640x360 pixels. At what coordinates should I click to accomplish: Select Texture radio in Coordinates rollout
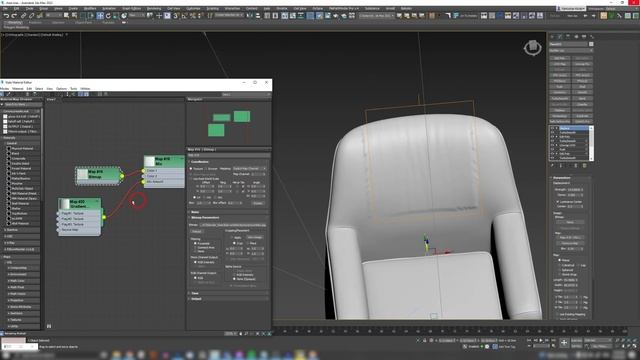coord(191,168)
